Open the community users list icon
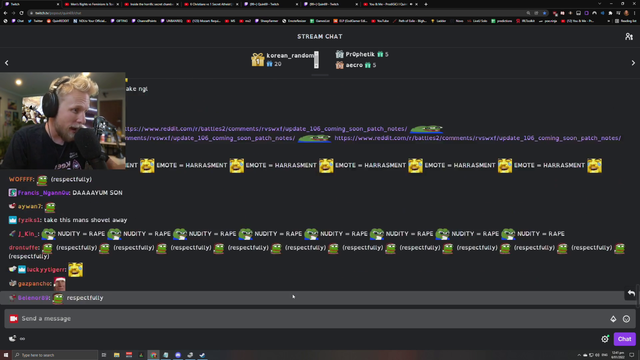 pos(629,36)
